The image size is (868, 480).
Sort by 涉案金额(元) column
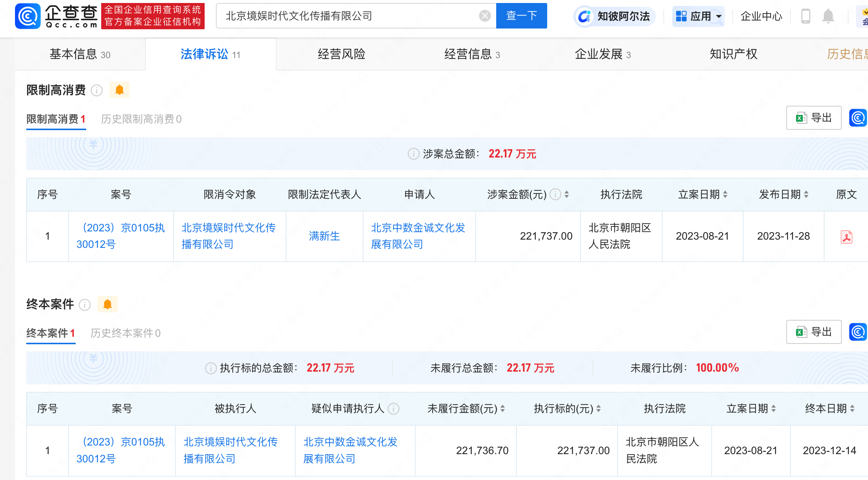point(567,194)
